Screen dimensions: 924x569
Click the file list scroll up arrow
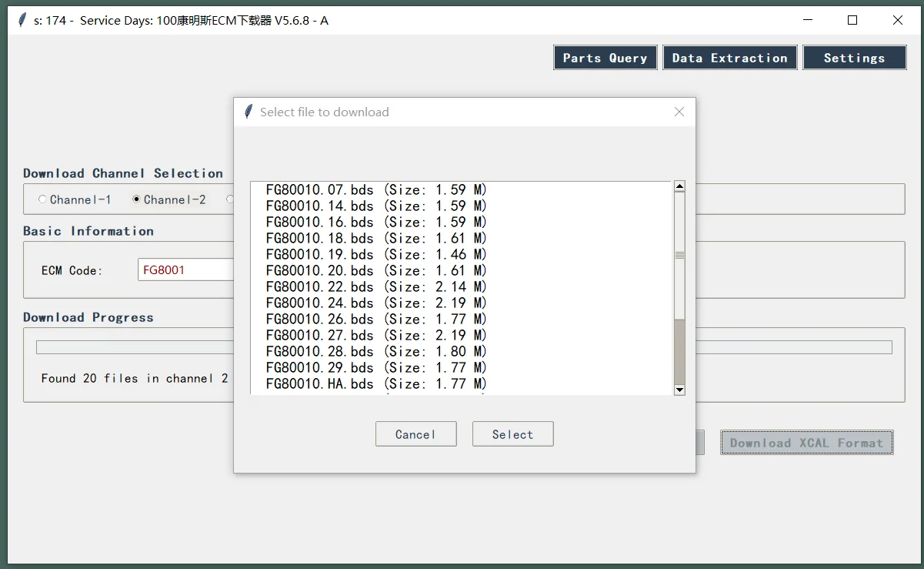pyautogui.click(x=679, y=186)
